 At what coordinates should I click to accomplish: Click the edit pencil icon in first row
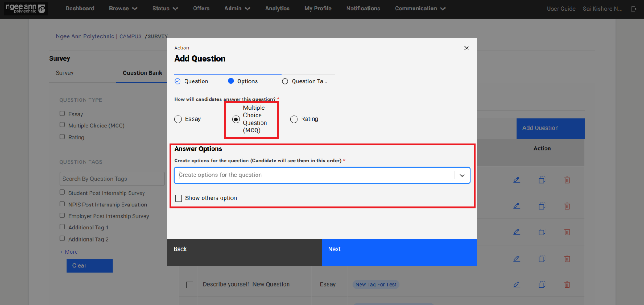pyautogui.click(x=517, y=180)
